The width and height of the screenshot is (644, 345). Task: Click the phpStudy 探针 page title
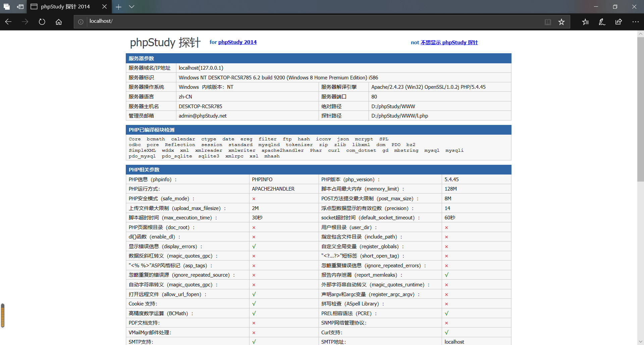point(165,43)
